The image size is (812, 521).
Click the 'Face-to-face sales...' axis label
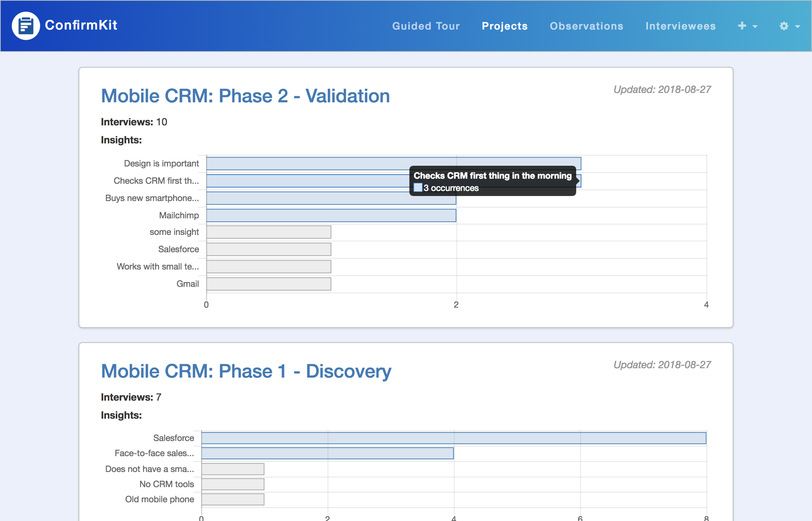154,453
